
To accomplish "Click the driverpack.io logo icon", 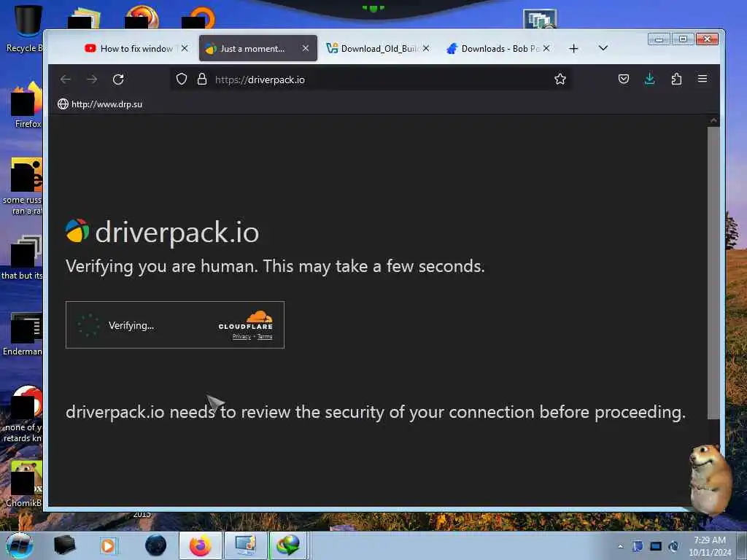I will (x=77, y=231).
